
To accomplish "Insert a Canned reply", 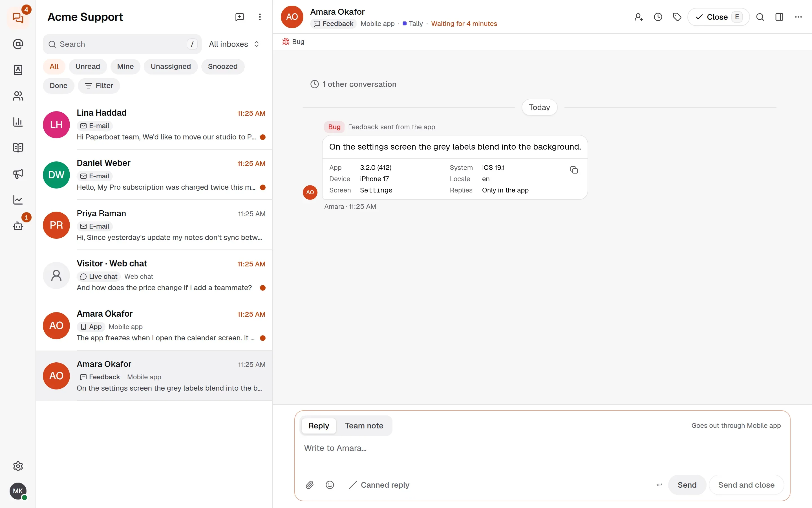I will (379, 485).
